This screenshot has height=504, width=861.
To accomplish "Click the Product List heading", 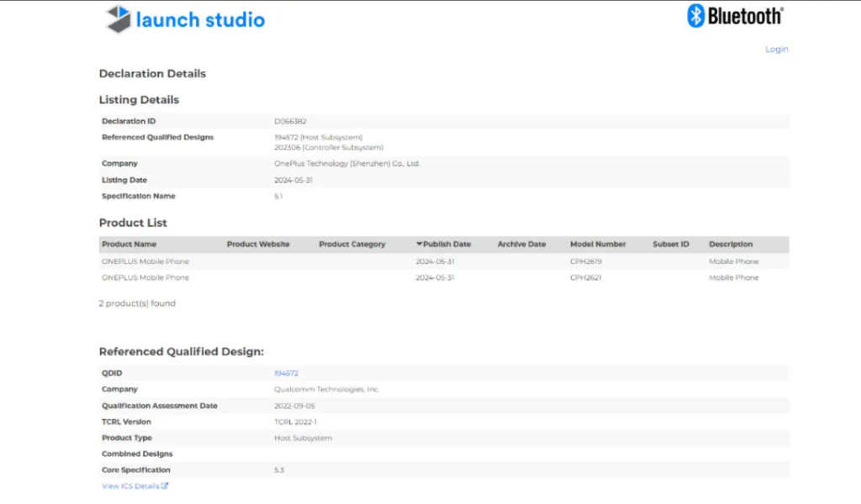I will tap(133, 223).
